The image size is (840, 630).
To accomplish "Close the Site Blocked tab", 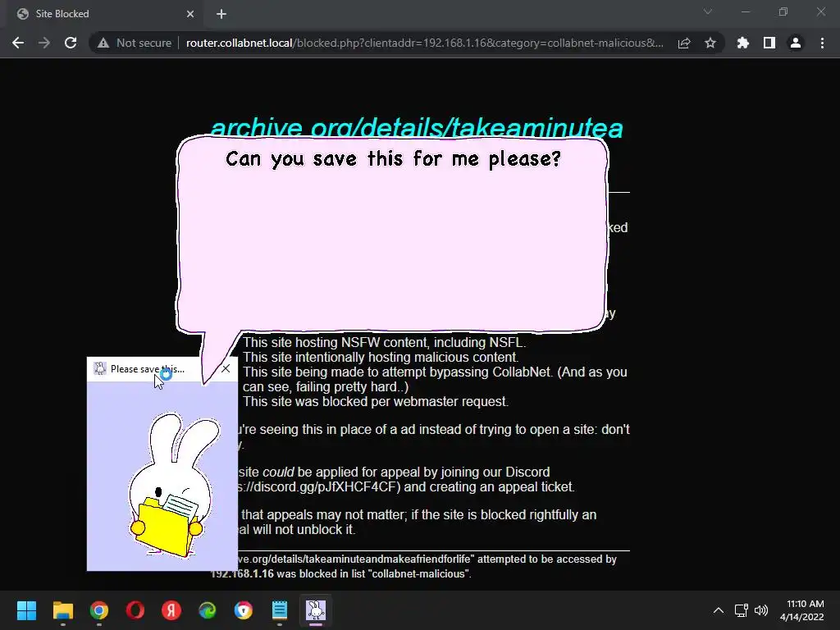I will pyautogui.click(x=190, y=14).
